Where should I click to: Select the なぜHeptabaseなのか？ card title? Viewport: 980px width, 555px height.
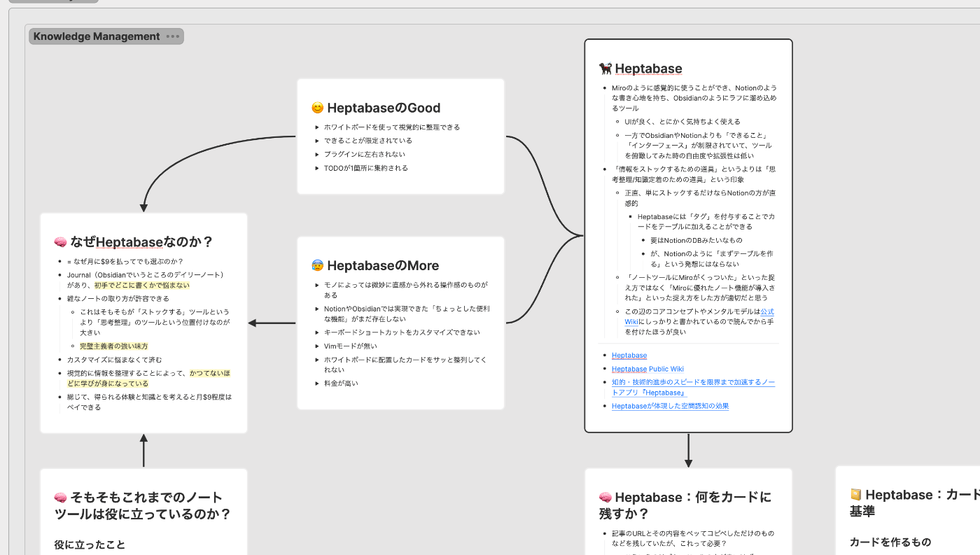[x=141, y=242]
